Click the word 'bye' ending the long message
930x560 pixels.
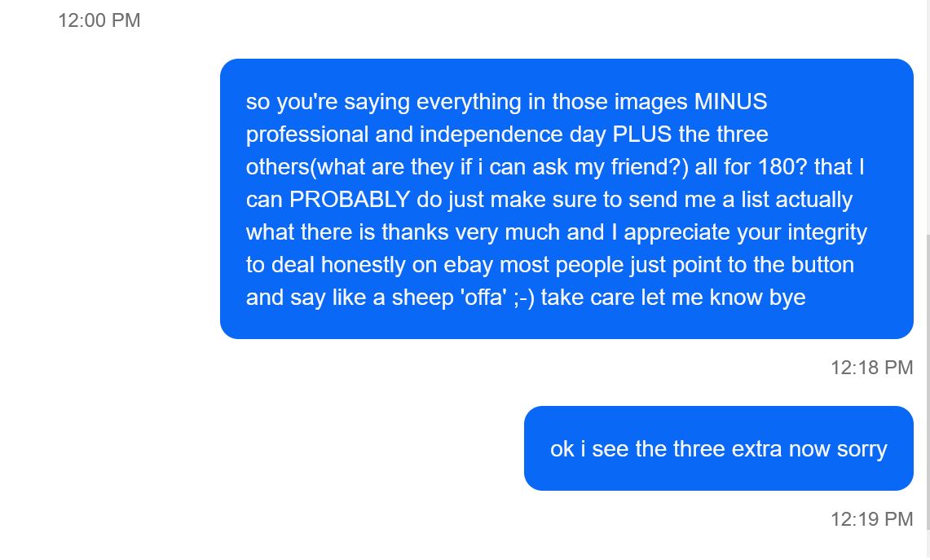point(787,298)
